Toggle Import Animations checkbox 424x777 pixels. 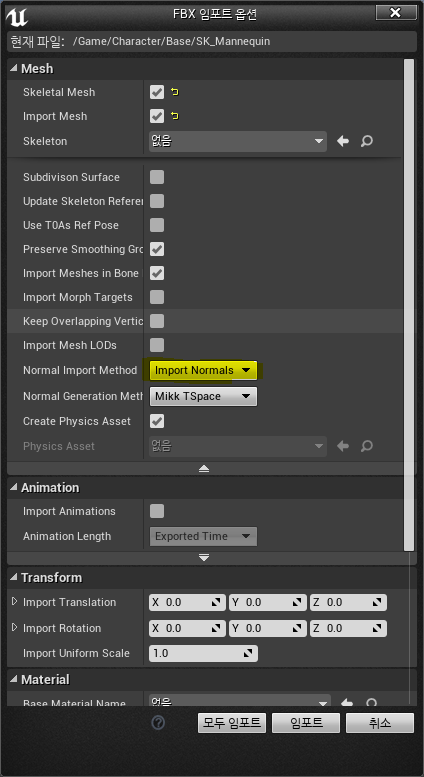tap(157, 511)
